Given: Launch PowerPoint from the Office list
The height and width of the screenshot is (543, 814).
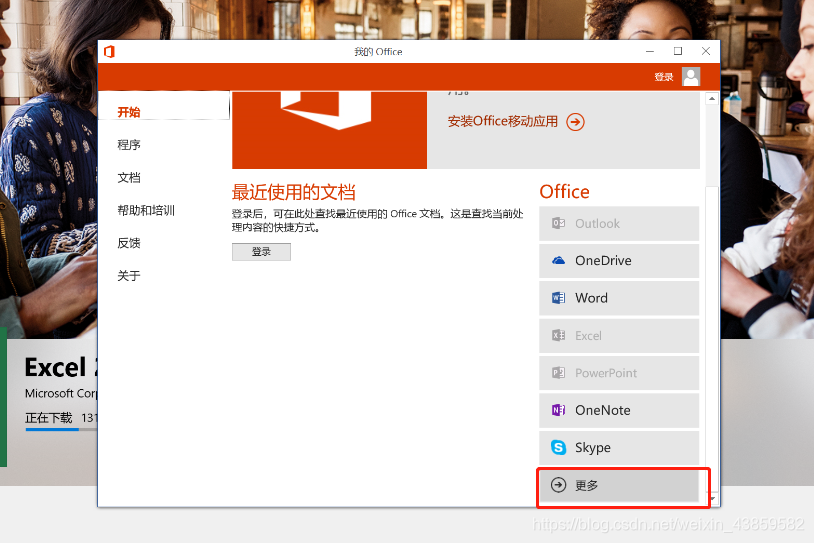Looking at the screenshot, I should coord(619,373).
